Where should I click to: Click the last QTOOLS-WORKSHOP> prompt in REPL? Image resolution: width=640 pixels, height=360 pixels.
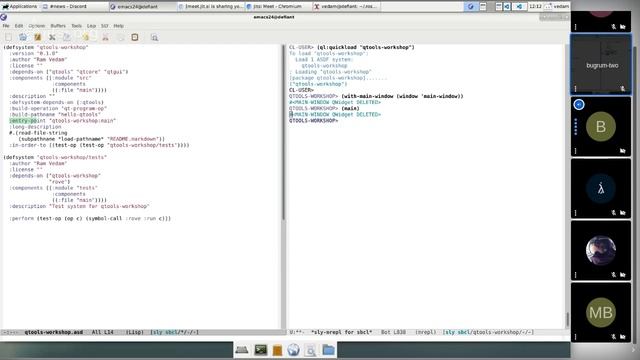pos(313,121)
